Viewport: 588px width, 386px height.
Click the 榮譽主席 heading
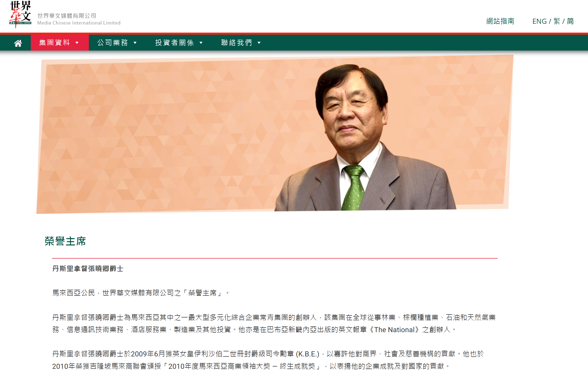coord(65,241)
